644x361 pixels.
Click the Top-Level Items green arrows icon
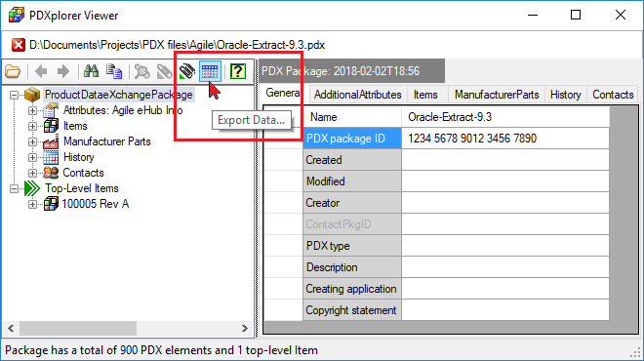[x=32, y=188]
